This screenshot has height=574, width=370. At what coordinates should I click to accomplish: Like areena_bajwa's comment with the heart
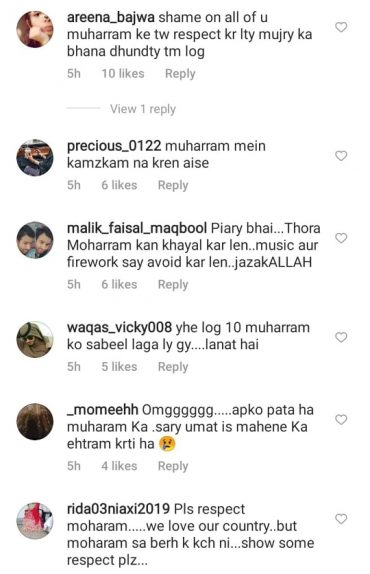[x=341, y=27]
